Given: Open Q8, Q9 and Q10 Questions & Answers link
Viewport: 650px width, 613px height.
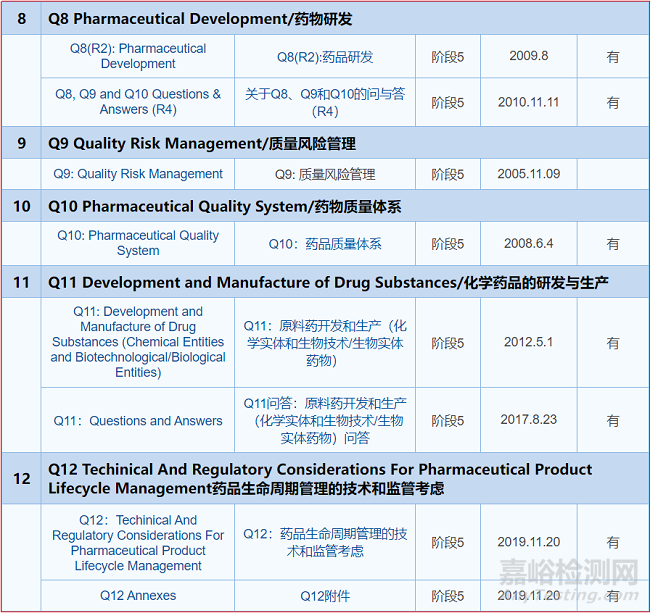Looking at the screenshot, I should (x=138, y=102).
